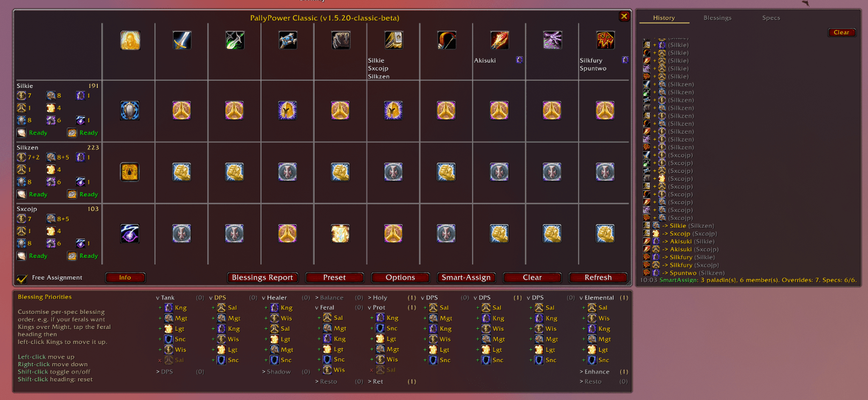The height and width of the screenshot is (400, 868).
Task: Click history entry '-> Silkie (Silkzen)'
Action: point(679,226)
